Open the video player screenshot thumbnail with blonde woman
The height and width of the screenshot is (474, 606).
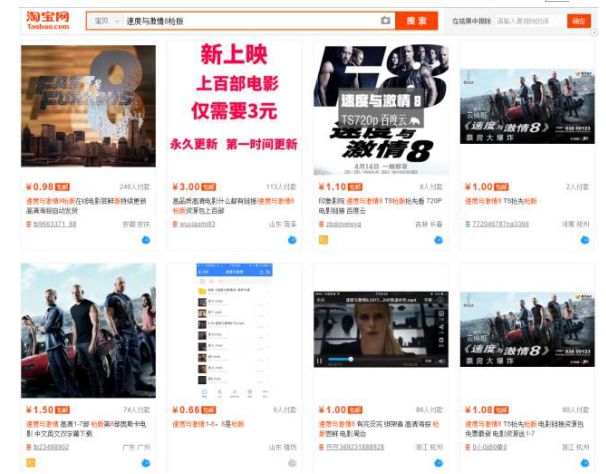pyautogui.click(x=381, y=329)
